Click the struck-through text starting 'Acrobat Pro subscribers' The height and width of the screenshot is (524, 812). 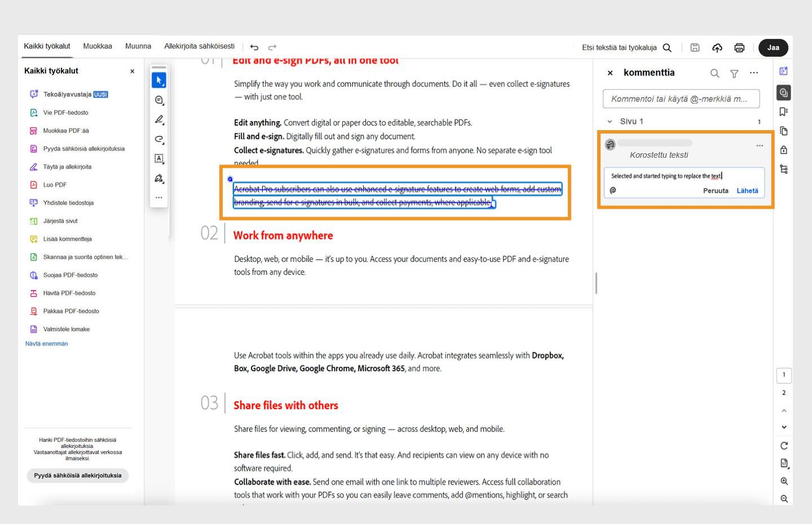pyautogui.click(x=398, y=196)
